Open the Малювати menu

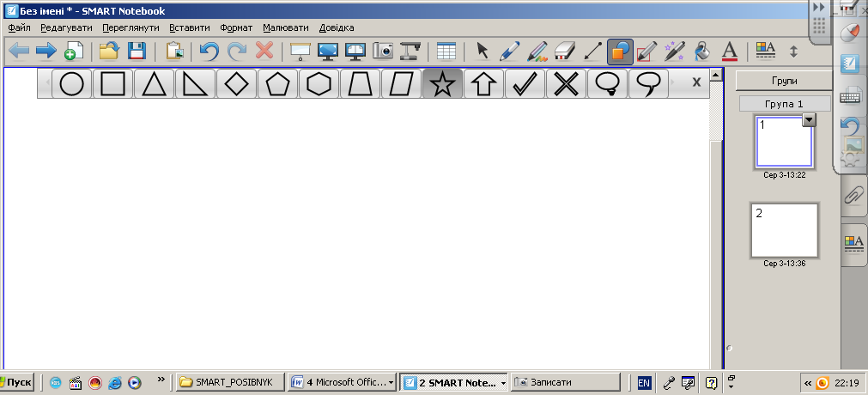pyautogui.click(x=286, y=27)
